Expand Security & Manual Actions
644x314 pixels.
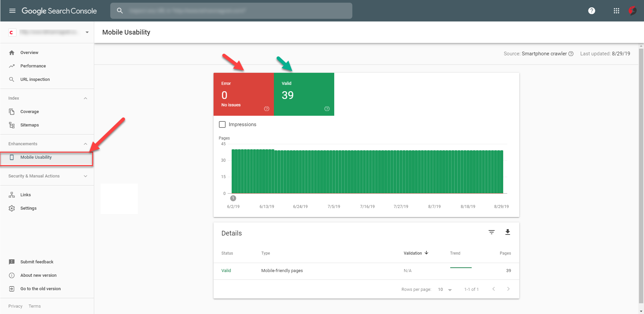[x=85, y=176]
